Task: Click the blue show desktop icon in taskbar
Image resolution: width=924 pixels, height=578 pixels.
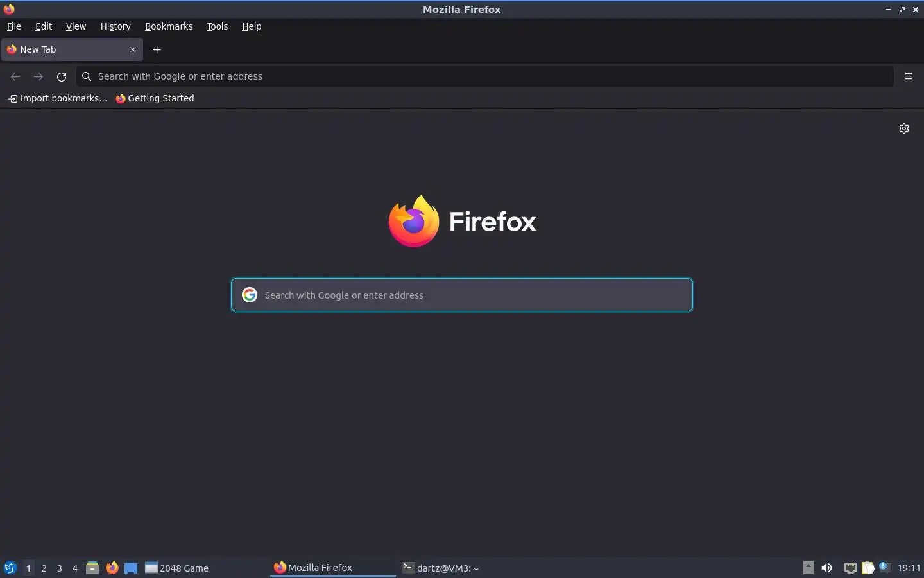Action: (131, 568)
